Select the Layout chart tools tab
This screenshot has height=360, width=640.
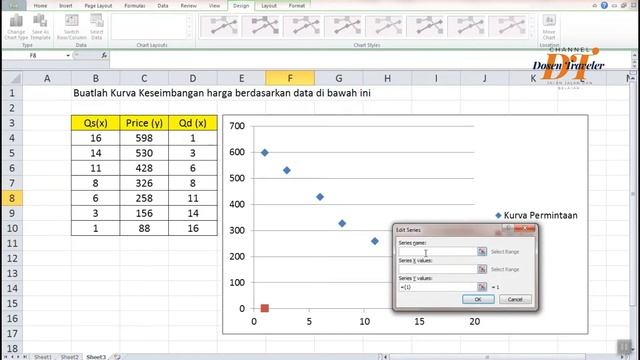click(x=269, y=6)
